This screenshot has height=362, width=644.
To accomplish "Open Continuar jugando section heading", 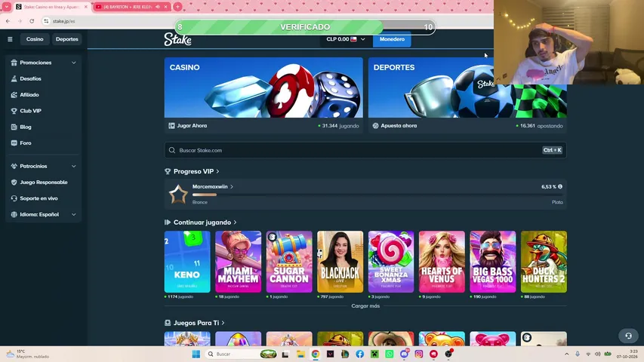I will tap(202, 222).
